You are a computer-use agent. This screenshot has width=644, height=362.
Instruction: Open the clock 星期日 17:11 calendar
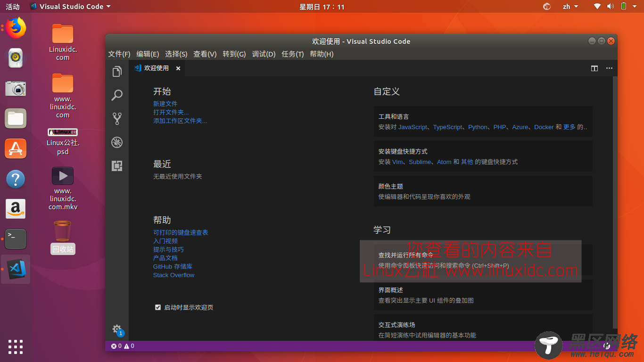[x=322, y=7]
